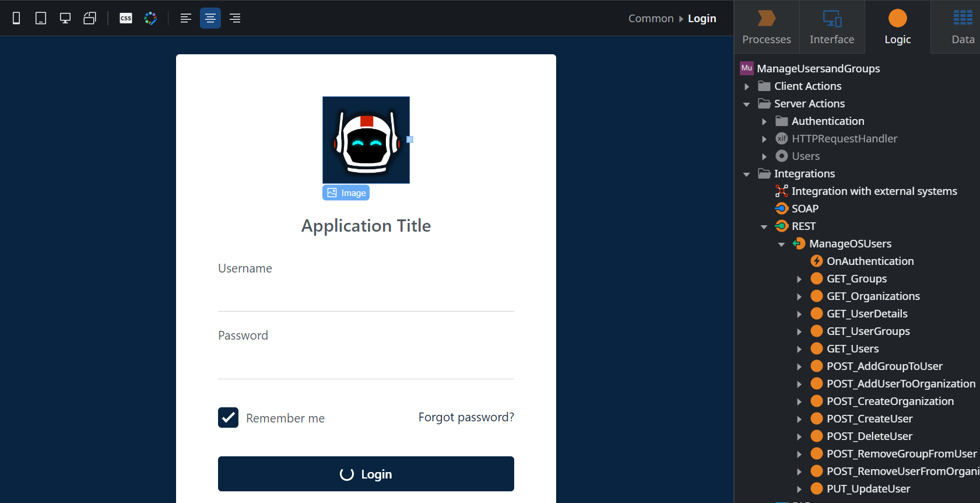Click the Password input field
The width and height of the screenshot is (980, 503).
point(366,364)
